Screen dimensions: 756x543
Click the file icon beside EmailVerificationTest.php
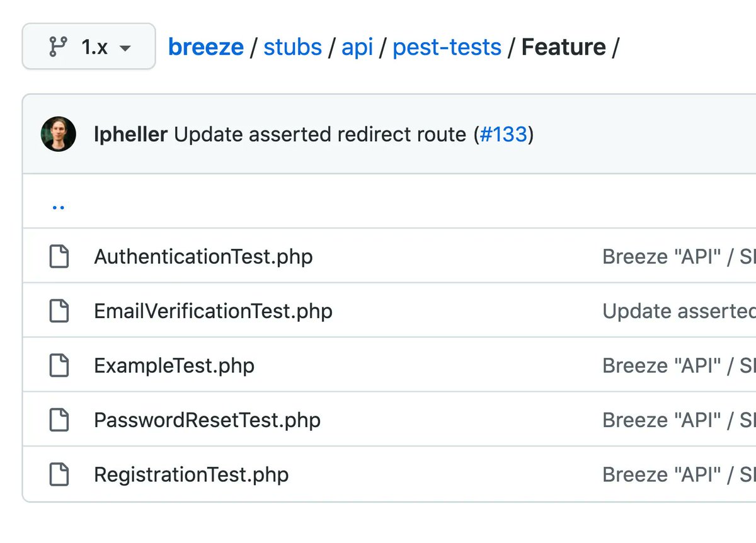59,311
